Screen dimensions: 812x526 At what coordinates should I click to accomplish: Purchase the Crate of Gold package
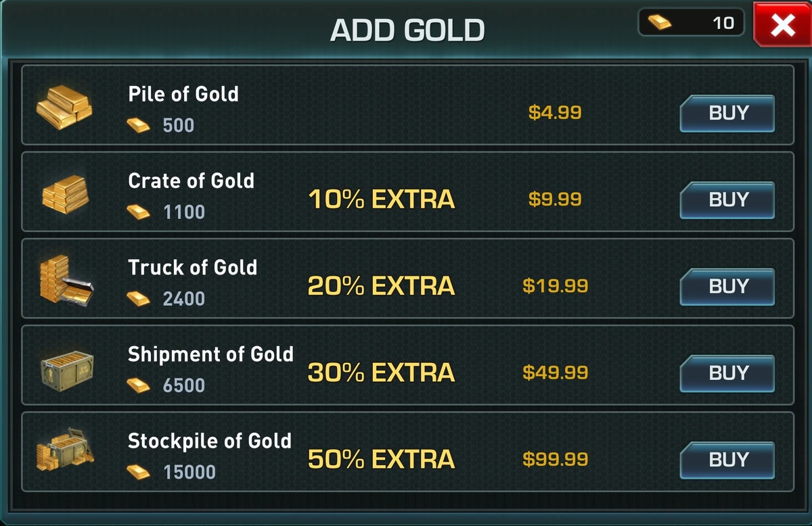coord(727,200)
